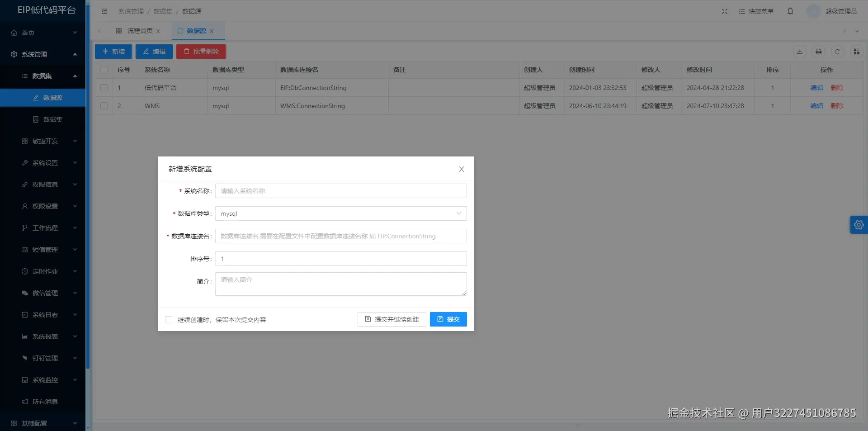Screen dimensions: 868x431
Task: Open 快捷菜单 quick menu
Action: point(756,11)
